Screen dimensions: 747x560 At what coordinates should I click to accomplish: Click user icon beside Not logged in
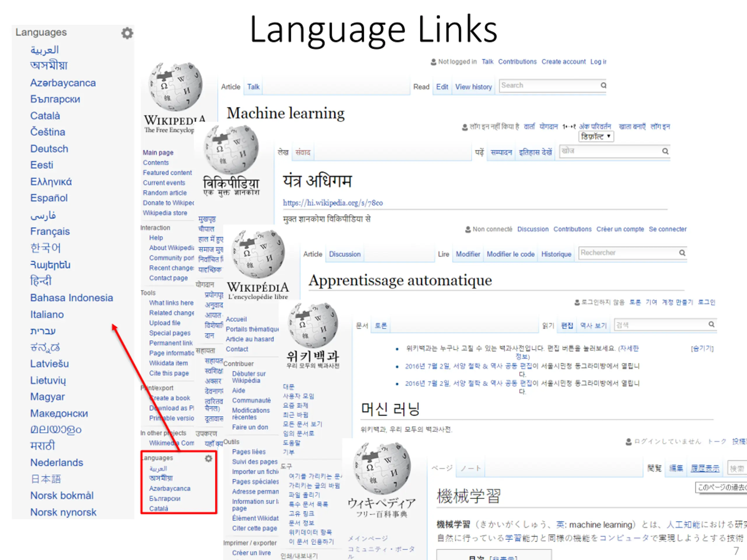pos(433,62)
